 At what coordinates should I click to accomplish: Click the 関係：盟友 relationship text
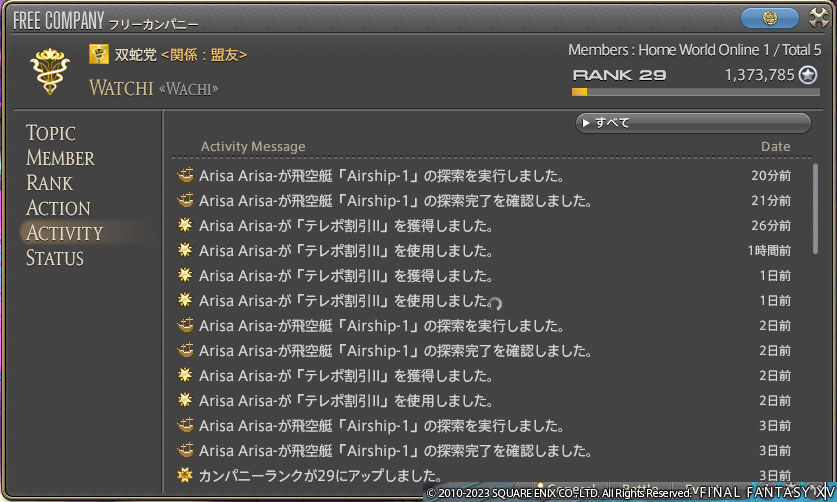(204, 54)
